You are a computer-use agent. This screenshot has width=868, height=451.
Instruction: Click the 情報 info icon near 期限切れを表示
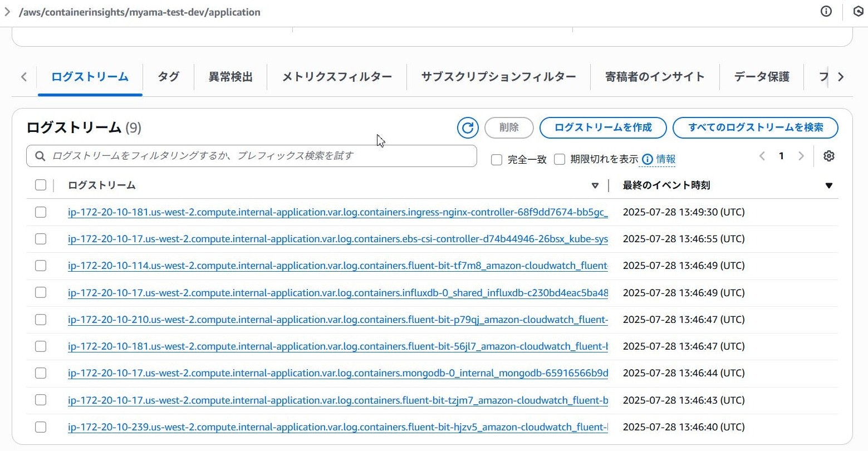[647, 159]
